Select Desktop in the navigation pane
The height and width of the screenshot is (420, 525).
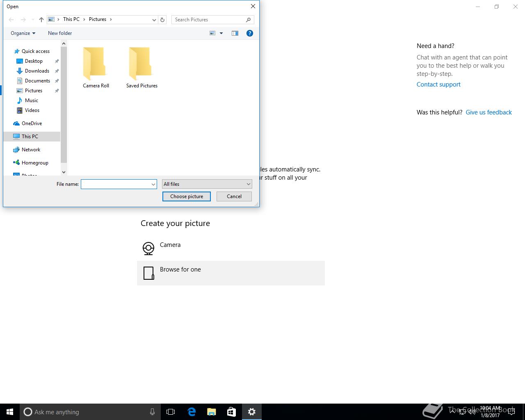30,61
